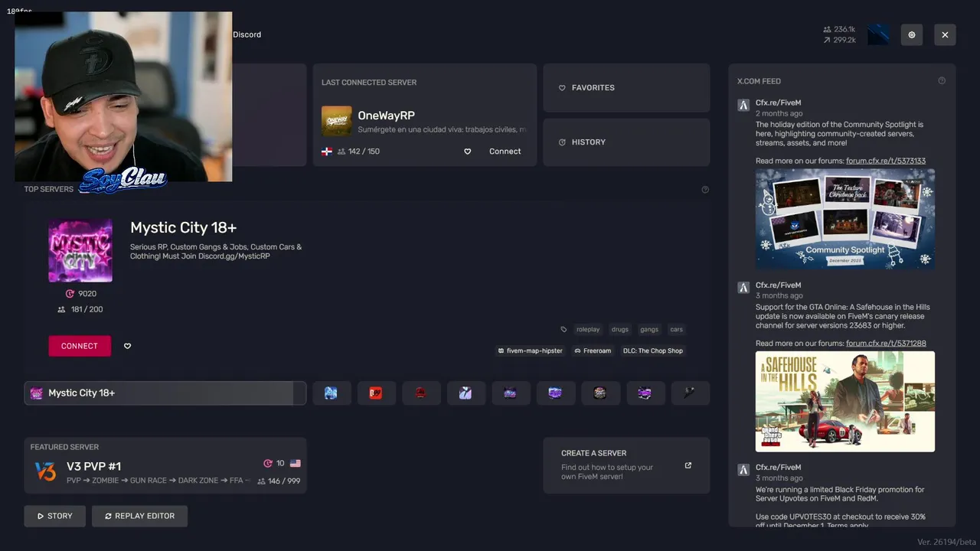Select the last black server icon in carousel
The height and width of the screenshot is (551, 980).
pyautogui.click(x=690, y=393)
